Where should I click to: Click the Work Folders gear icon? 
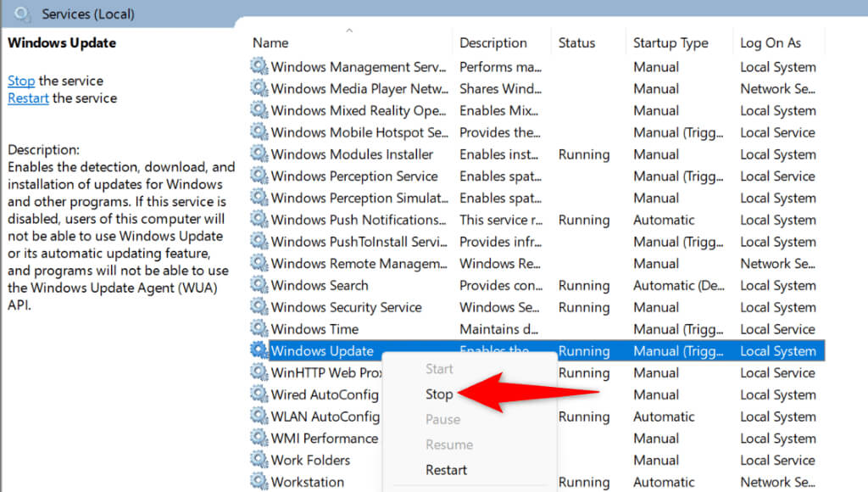tap(259, 461)
